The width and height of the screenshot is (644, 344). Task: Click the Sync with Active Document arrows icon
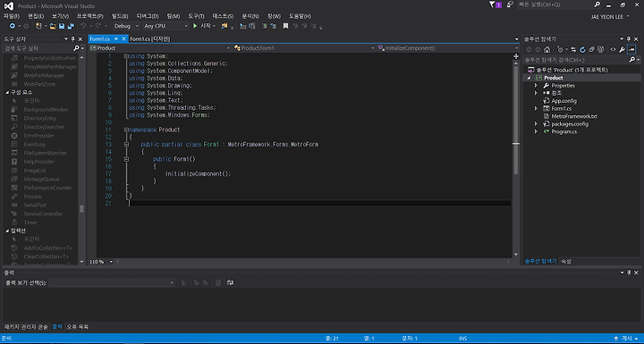573,50
